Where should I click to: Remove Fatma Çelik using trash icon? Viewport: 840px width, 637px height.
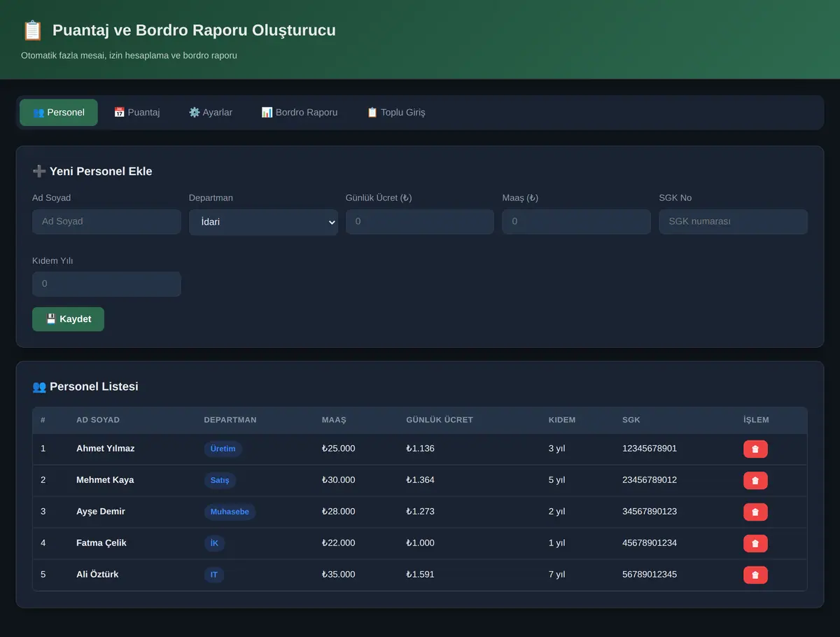pyautogui.click(x=755, y=543)
